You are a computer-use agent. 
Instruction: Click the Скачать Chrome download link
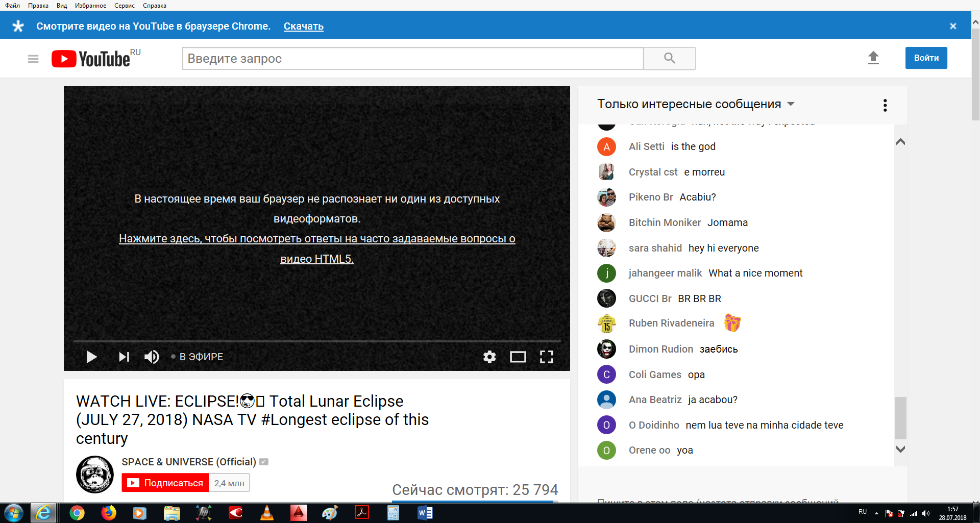pyautogui.click(x=303, y=26)
